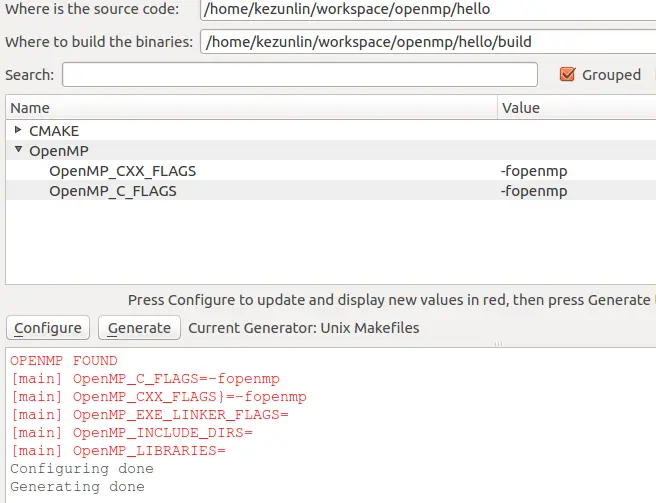This screenshot has height=503, width=656.
Task: Click the OpenMP_INCLUDE_DIRS= log line
Action: click(131, 433)
